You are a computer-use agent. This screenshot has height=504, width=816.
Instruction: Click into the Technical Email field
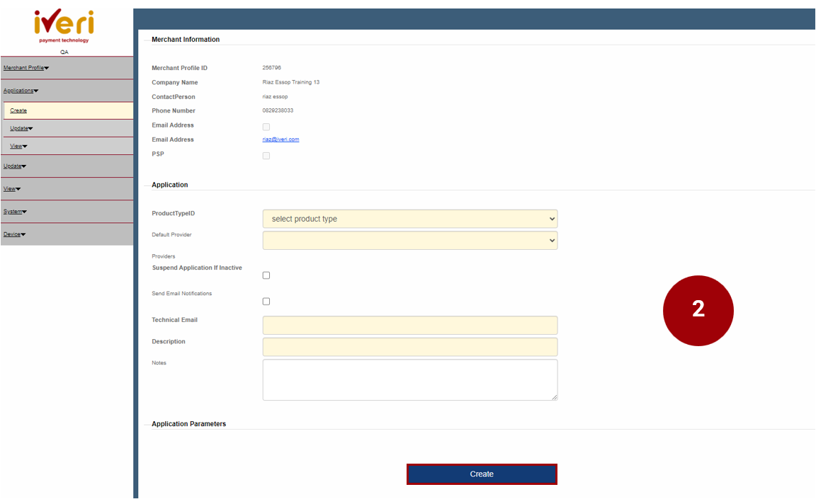click(409, 325)
